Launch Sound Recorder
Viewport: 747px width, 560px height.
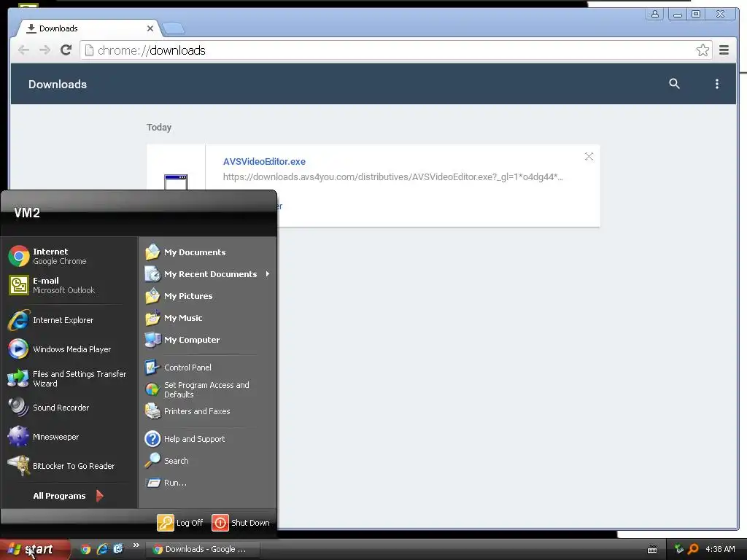(x=69, y=408)
